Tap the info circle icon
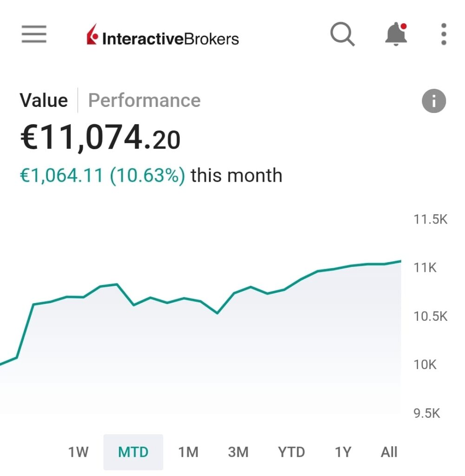Viewport: 465px width, 476px height. [434, 101]
